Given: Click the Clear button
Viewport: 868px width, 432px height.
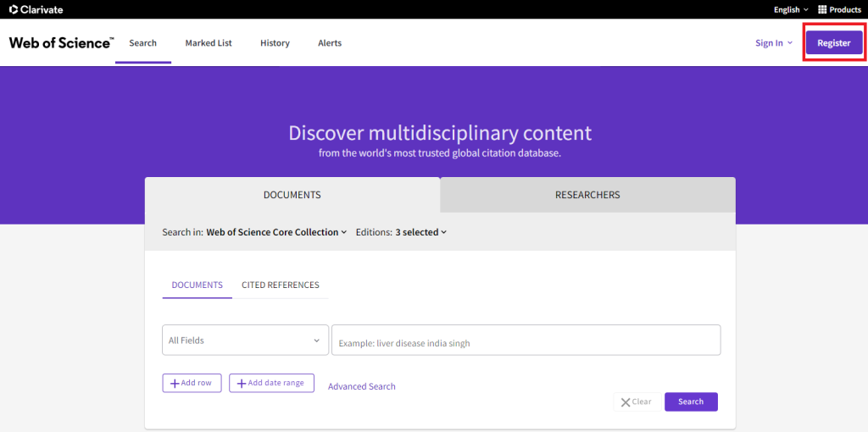Looking at the screenshot, I should pyautogui.click(x=637, y=402).
